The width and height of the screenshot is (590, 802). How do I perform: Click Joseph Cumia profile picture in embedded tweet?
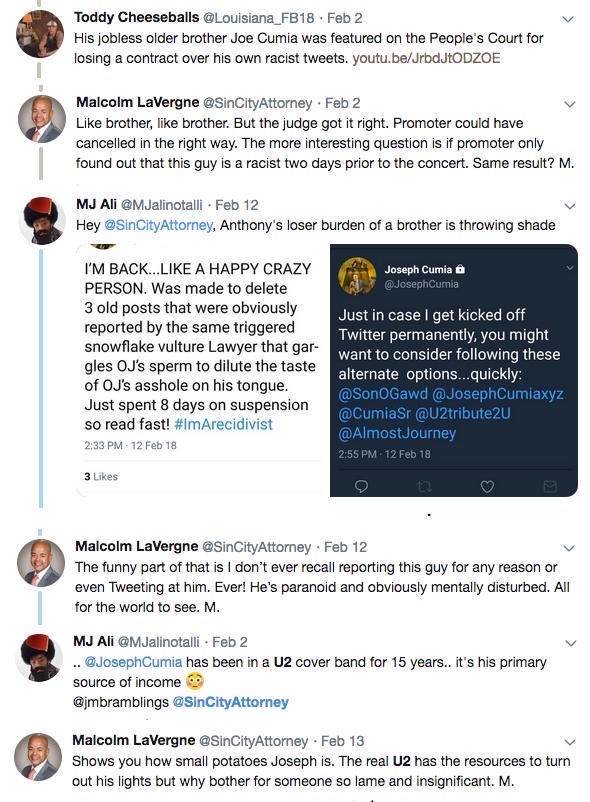coord(357,276)
